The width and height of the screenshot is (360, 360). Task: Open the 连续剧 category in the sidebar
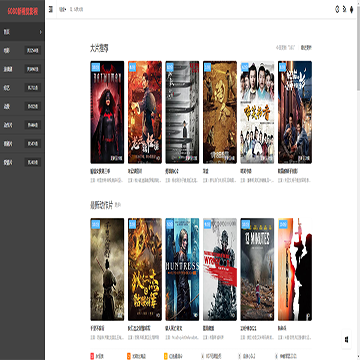(22, 69)
